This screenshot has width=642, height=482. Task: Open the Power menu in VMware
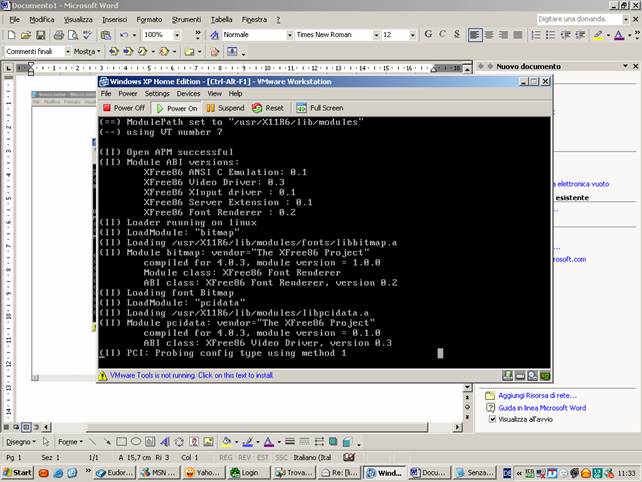(128, 94)
